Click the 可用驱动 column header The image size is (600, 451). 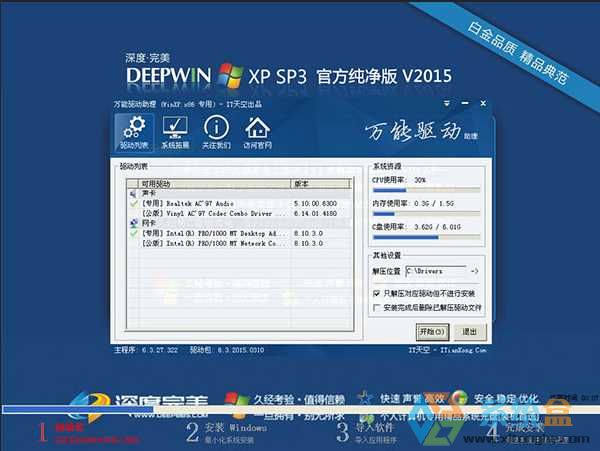pyautogui.click(x=214, y=184)
